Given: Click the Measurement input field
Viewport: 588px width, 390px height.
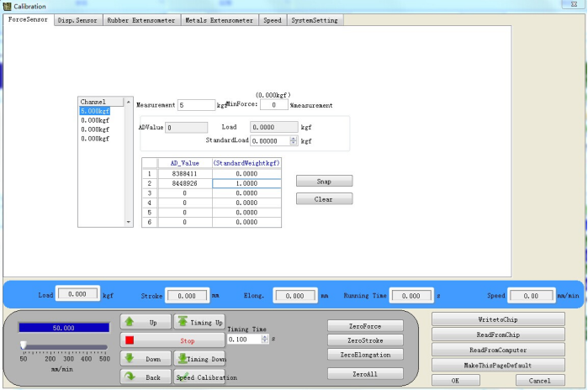Looking at the screenshot, I should (197, 105).
